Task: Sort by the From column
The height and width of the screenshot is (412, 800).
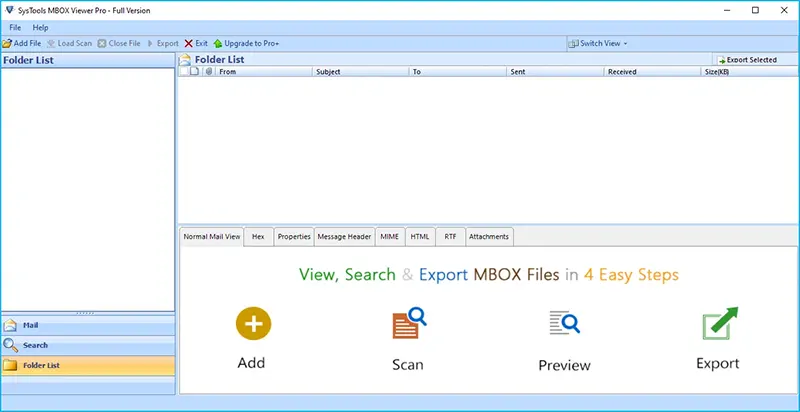Action: click(x=263, y=72)
